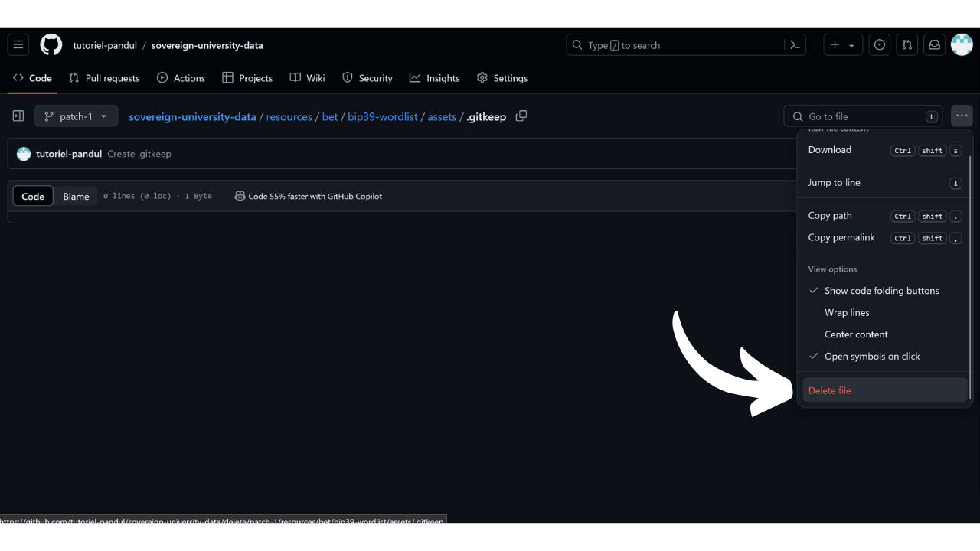Open the hamburger navigation menu

(x=18, y=45)
